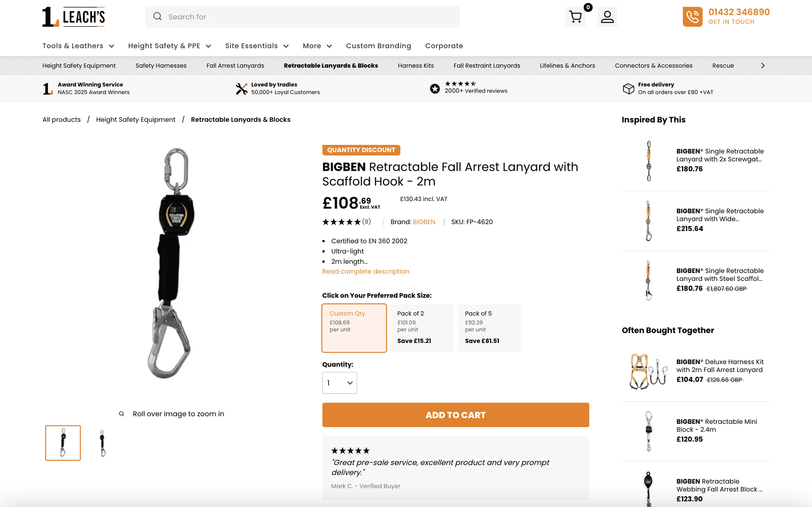812x507 pixels.
Task: Click the user account icon
Action: pos(607,17)
